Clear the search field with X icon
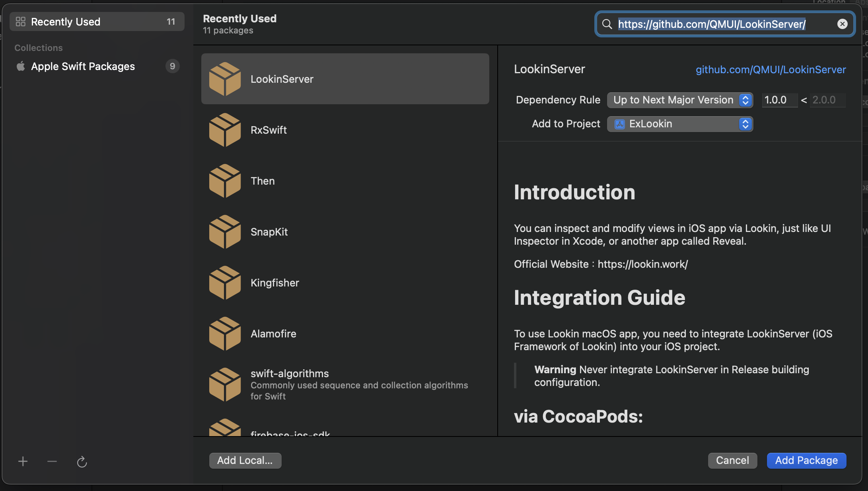 842,24
